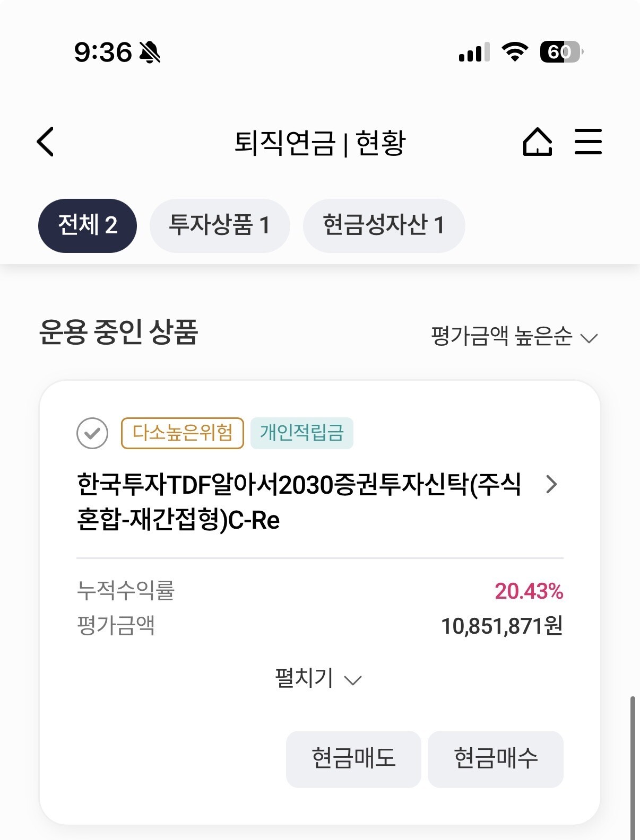The width and height of the screenshot is (640, 840).
Task: Open fund details with right chevron
Action: [x=551, y=484]
